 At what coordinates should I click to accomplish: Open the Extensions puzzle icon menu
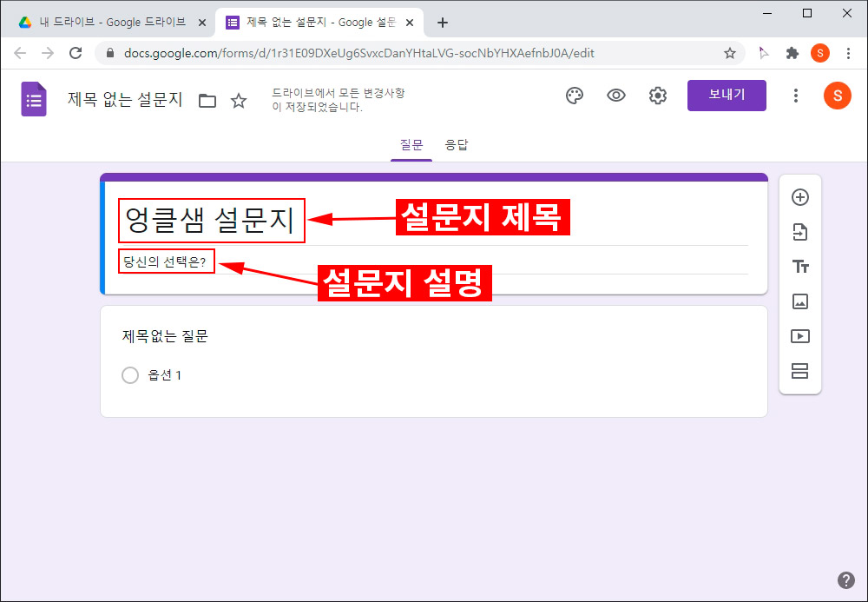click(x=792, y=53)
